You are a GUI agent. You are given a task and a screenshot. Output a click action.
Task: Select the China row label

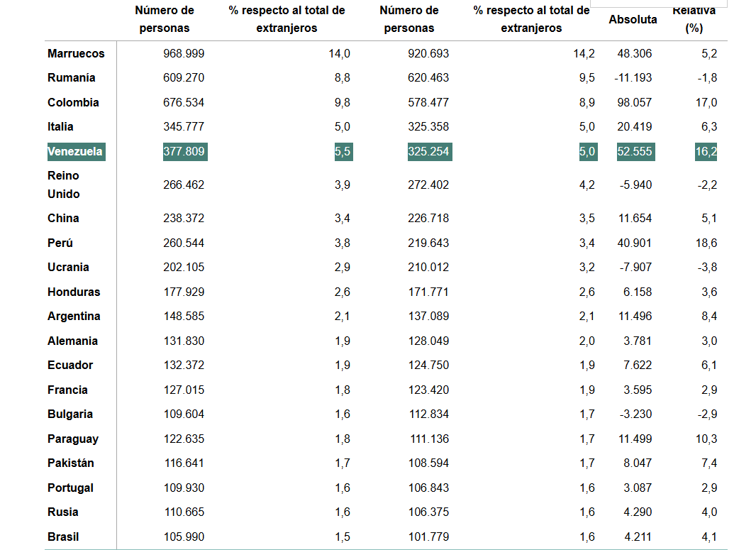pos(63,219)
